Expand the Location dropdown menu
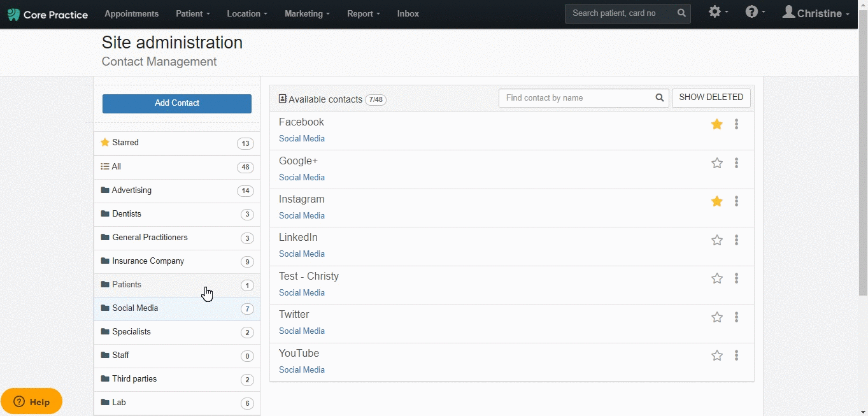This screenshot has width=868, height=416. (247, 13)
